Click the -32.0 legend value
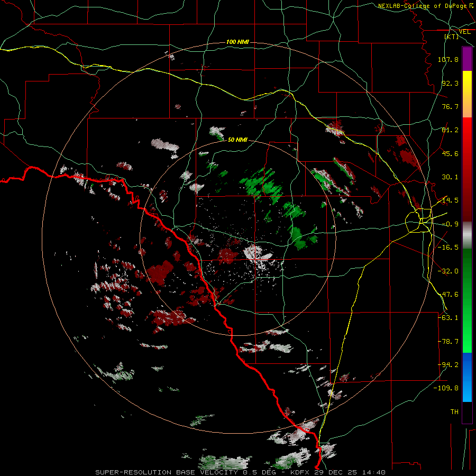This screenshot has height=476, width=476. [x=448, y=271]
